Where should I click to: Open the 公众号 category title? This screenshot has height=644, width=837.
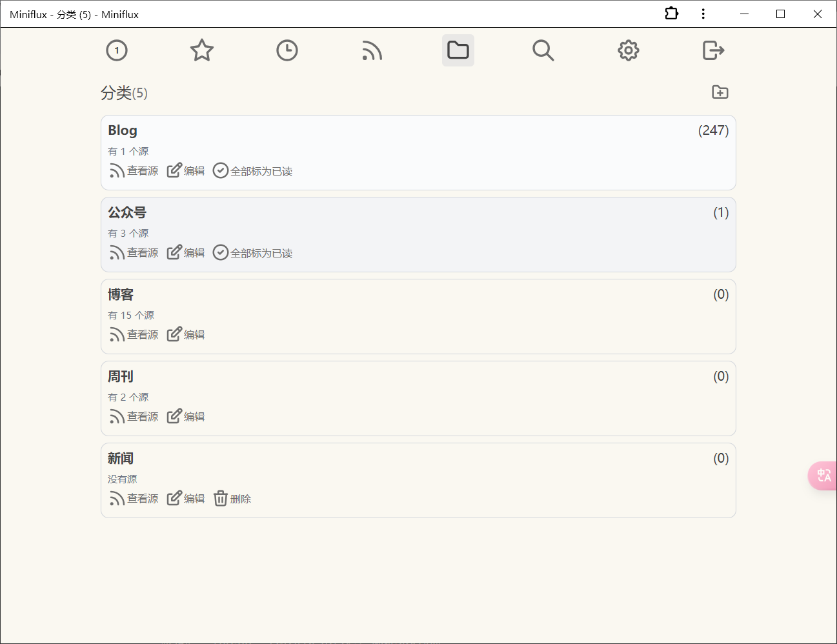(127, 212)
